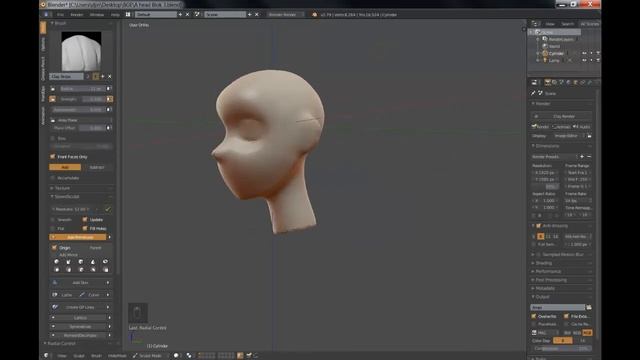This screenshot has height=360, width=640.
Task: Click the Clay Render button
Action: [x=562, y=116]
